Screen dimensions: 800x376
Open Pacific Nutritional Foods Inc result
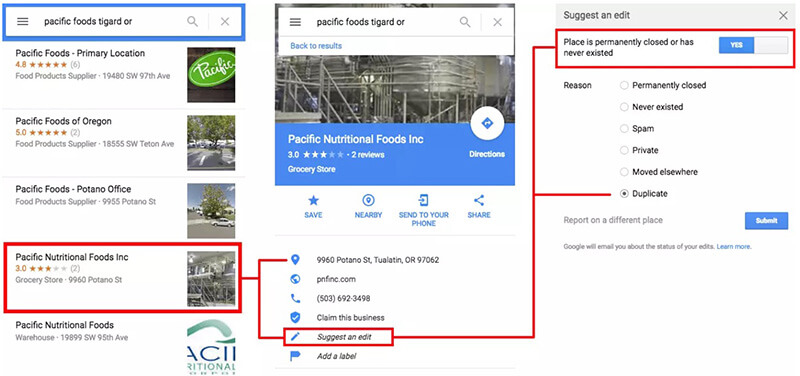[x=124, y=278]
